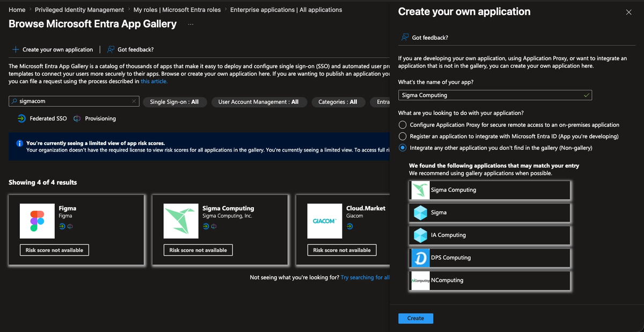Click the Giacom logo on Cloud.Market card

(x=325, y=221)
